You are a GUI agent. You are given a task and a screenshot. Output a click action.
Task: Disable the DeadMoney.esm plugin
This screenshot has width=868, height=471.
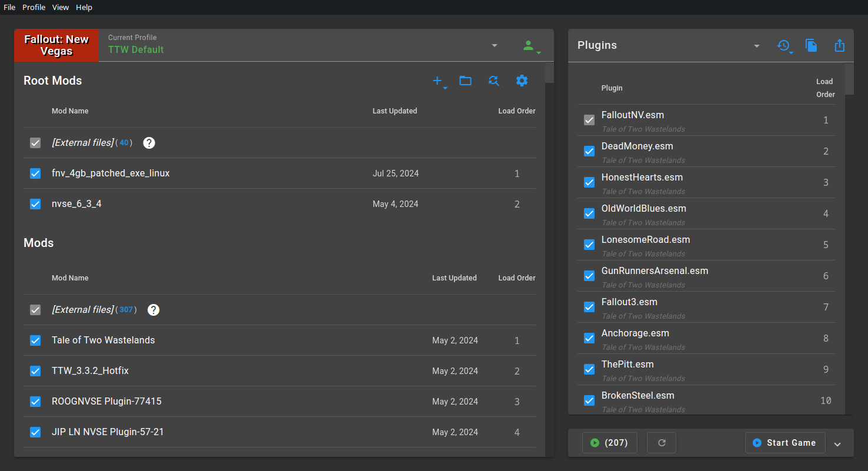click(x=589, y=151)
